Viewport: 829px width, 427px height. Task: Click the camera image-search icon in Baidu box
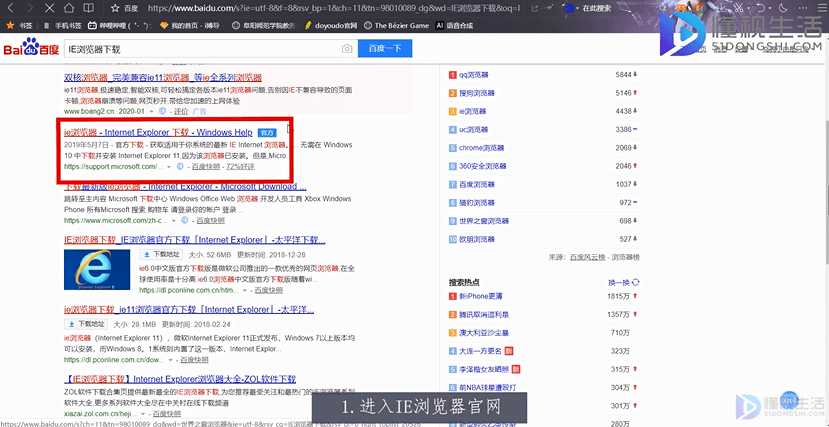(347, 49)
